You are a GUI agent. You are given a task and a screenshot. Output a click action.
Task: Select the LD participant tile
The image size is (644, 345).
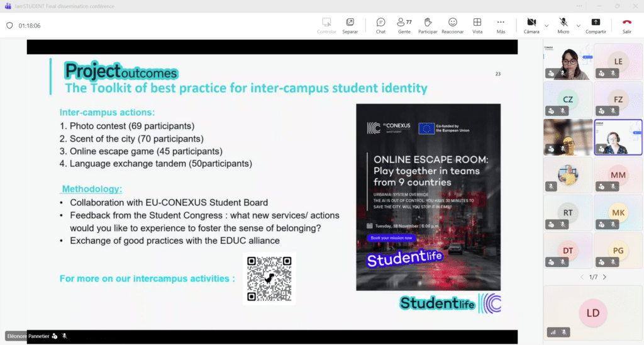point(592,313)
